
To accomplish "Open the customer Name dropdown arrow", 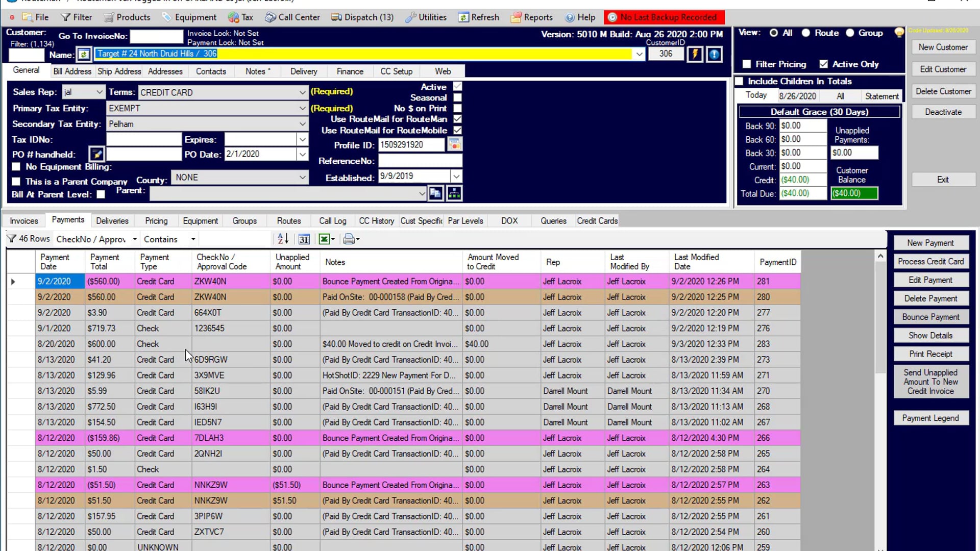I will coord(639,54).
